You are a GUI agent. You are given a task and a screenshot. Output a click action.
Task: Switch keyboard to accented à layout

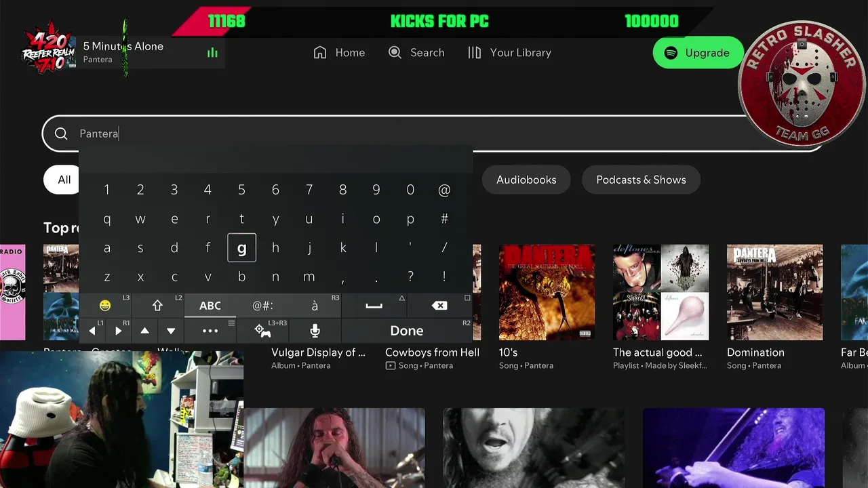pos(315,306)
